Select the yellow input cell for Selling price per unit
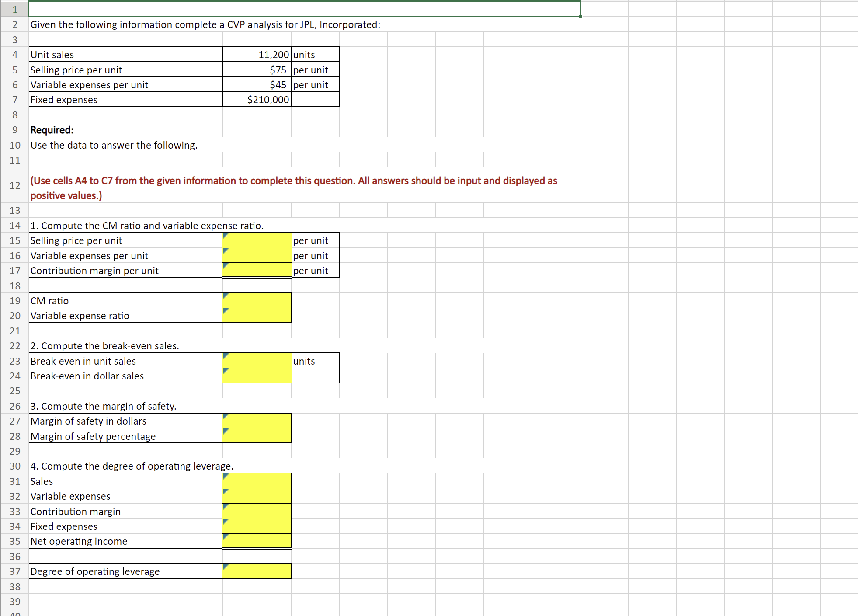The height and width of the screenshot is (616, 858). tap(257, 240)
